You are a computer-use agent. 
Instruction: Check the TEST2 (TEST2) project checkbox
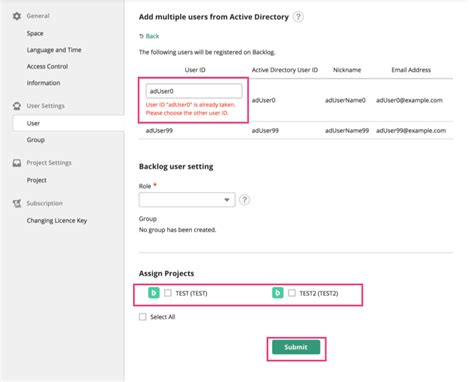tap(292, 293)
